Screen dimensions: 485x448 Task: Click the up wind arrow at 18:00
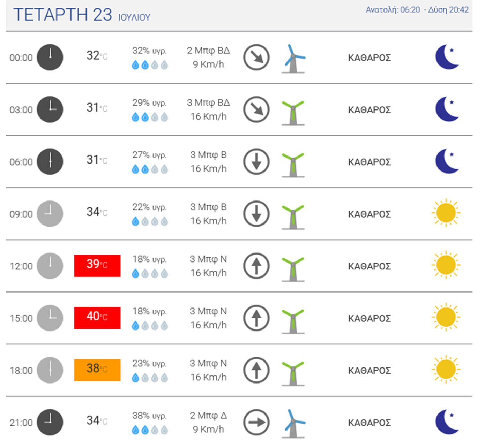tap(256, 370)
